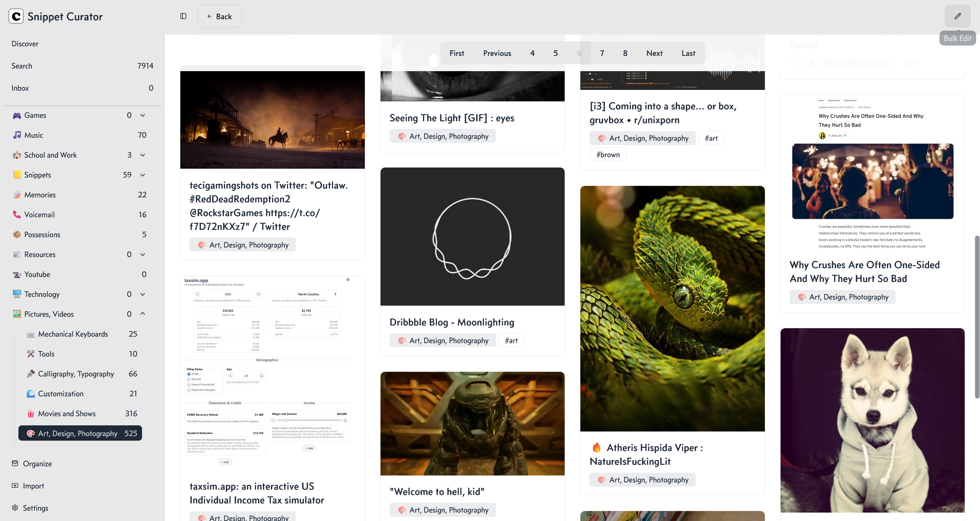Toggle the sidebar panel icon
The height and width of the screenshot is (521, 980).
pyautogui.click(x=183, y=16)
